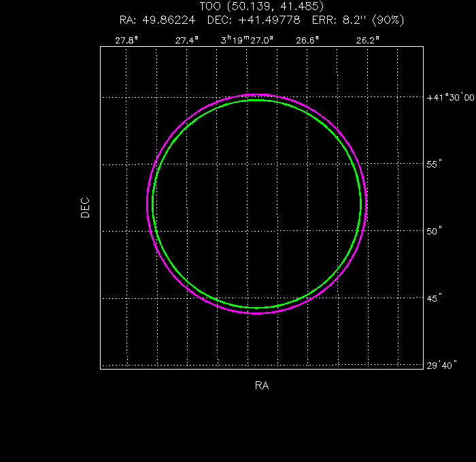This screenshot has height=462, width=476.
Task: Click the RA horizontal axis title
Action: (x=262, y=385)
